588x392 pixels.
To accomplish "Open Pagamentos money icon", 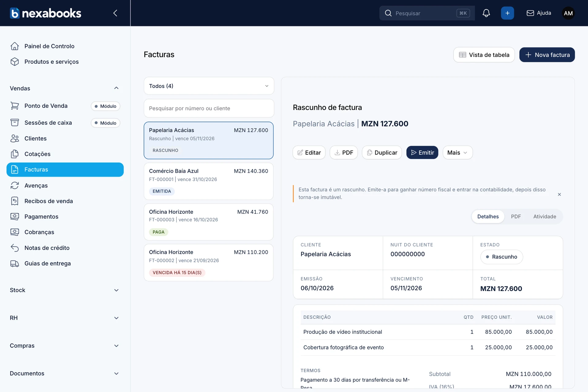I will (15, 217).
